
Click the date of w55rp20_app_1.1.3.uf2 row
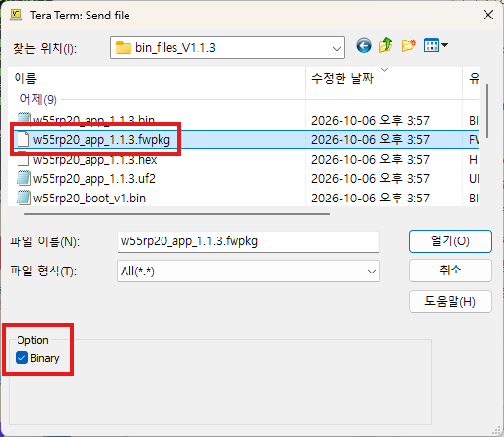pyautogui.click(x=371, y=179)
